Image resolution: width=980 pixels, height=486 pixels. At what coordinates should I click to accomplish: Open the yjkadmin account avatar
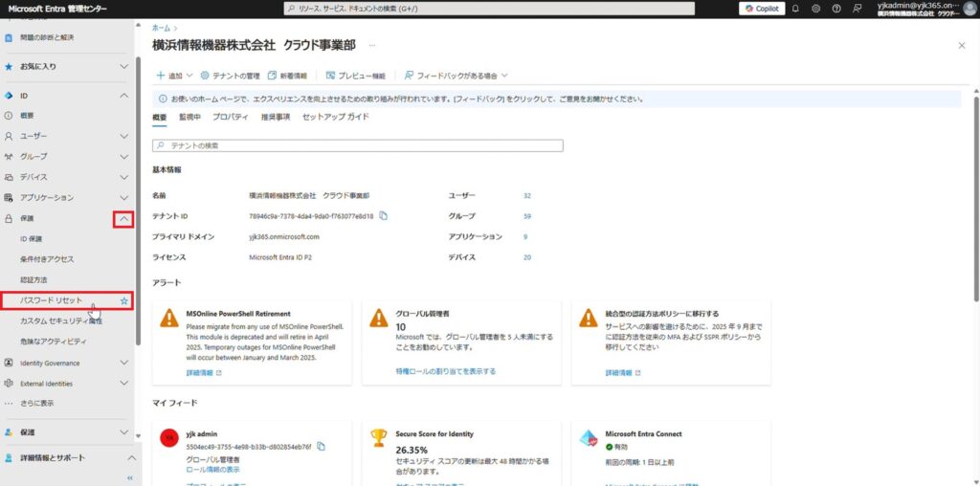[x=969, y=9]
